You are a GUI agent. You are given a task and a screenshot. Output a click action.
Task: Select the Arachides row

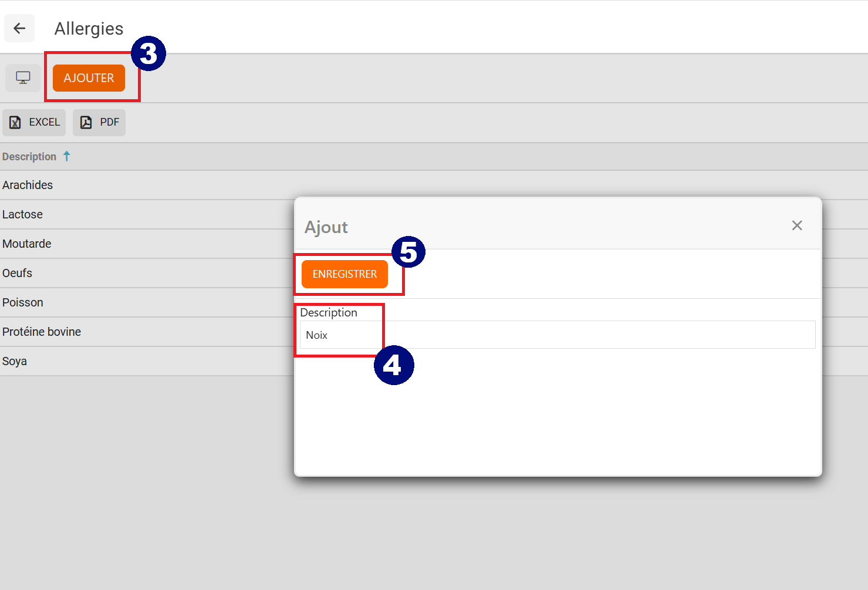tap(28, 185)
